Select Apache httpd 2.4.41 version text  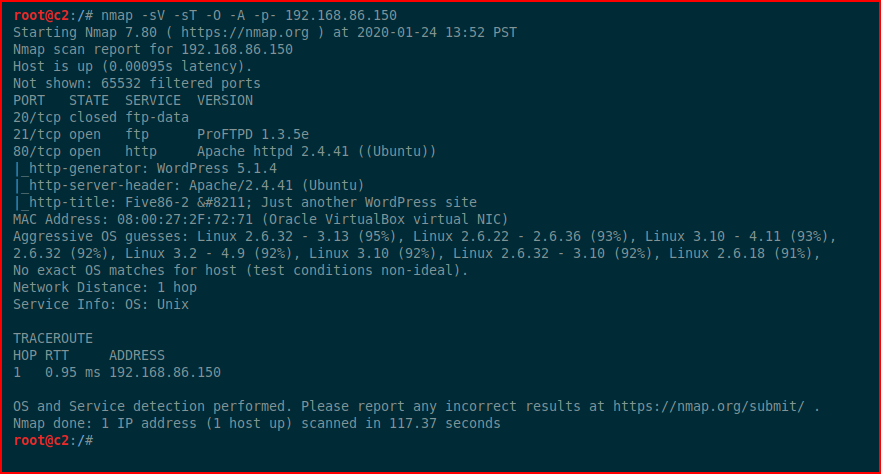pyautogui.click(x=273, y=152)
